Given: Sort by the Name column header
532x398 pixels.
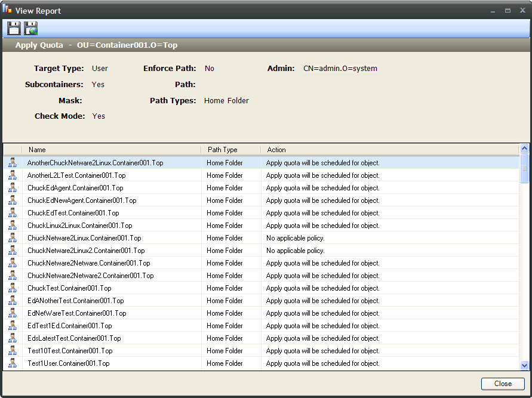Looking at the screenshot, I should click(111, 150).
